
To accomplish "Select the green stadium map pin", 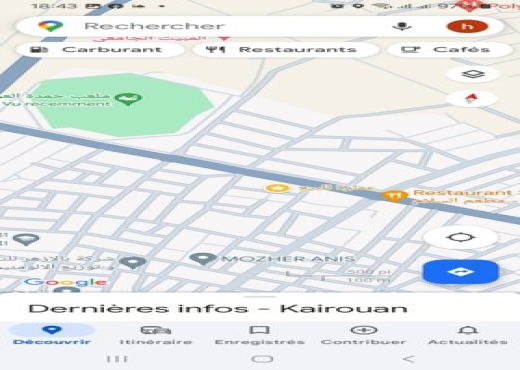I will pyautogui.click(x=128, y=99).
